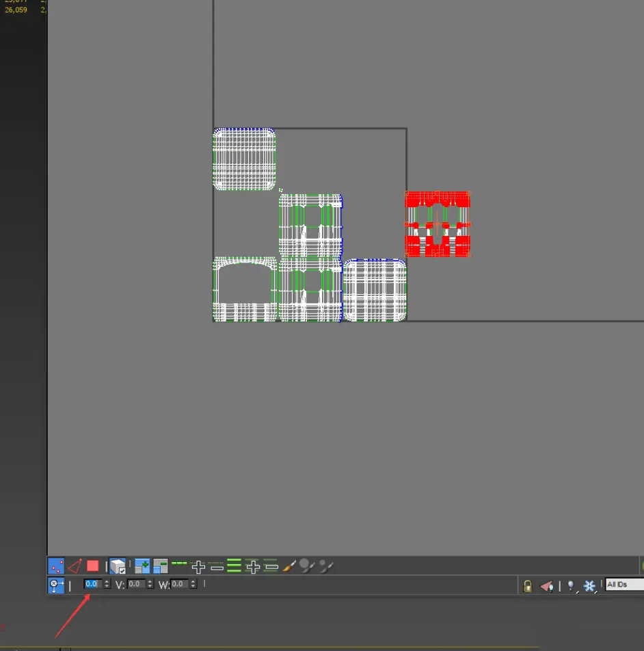Select Vertex sub-object mode
The image size is (644, 651).
tap(56, 566)
